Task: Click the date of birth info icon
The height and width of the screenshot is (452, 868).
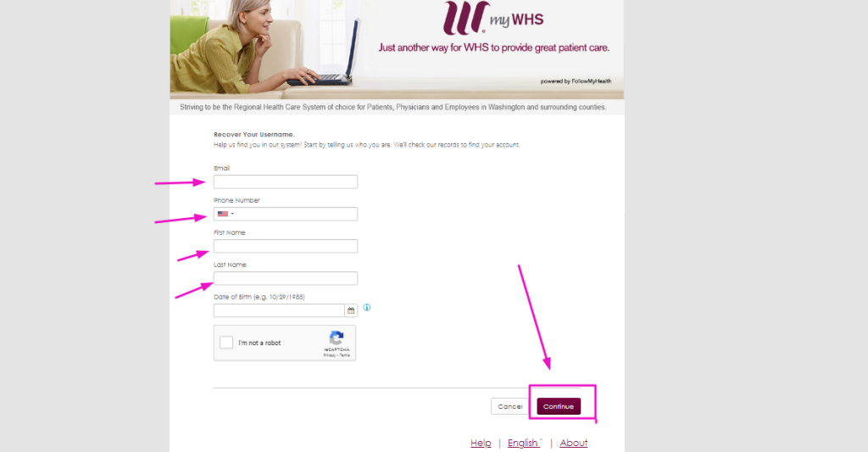Action: (x=366, y=308)
